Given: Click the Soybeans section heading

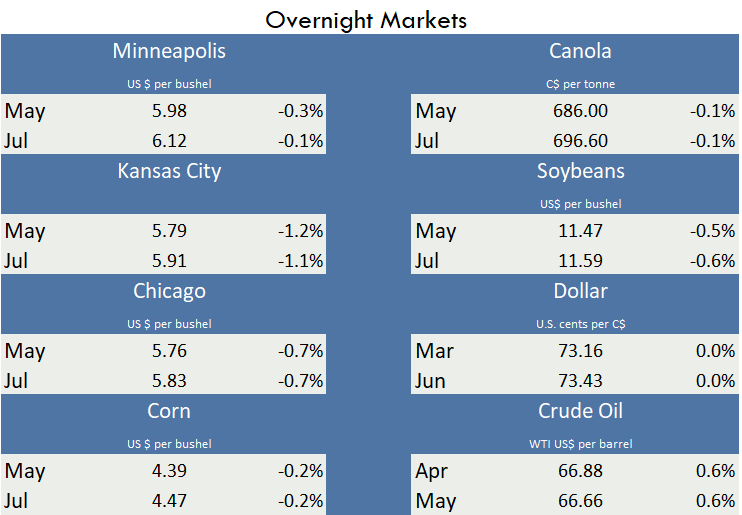Looking at the screenshot, I should click(580, 171).
